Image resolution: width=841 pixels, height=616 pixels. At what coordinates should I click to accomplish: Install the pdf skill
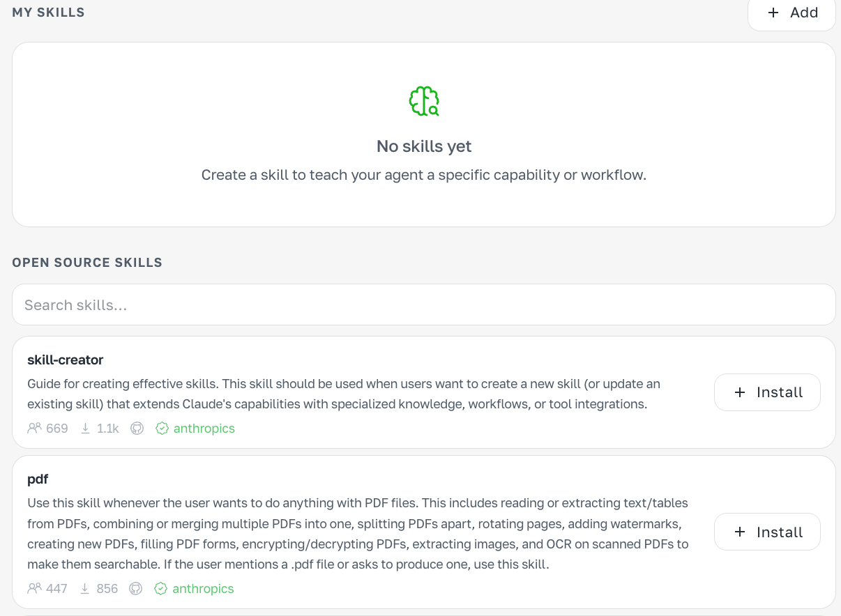[x=767, y=532]
